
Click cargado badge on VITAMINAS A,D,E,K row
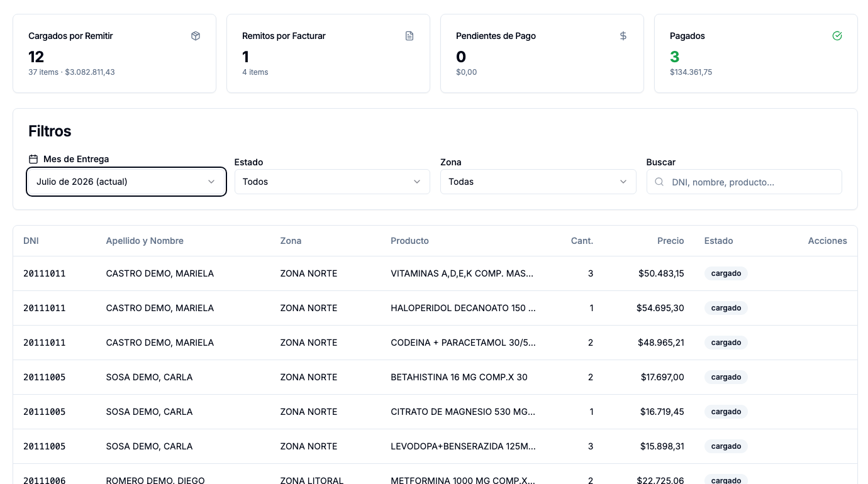726,273
